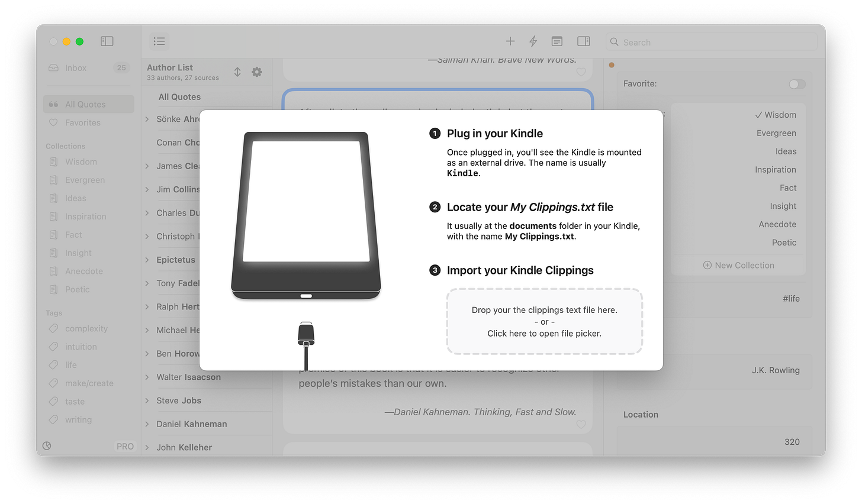Open the card view toolbar icon
The image size is (862, 504).
pyautogui.click(x=557, y=41)
